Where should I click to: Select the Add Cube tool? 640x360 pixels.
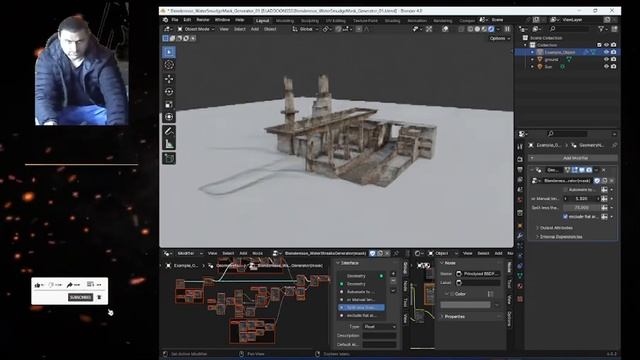(169, 158)
